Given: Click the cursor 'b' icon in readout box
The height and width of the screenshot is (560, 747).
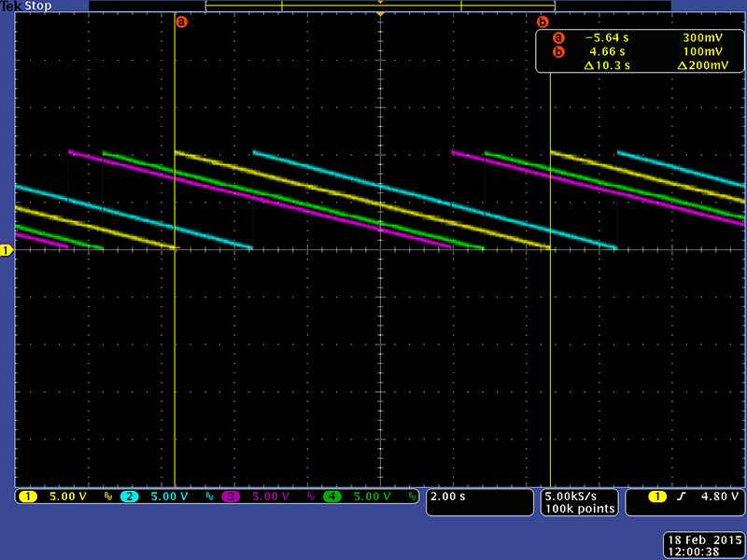Looking at the screenshot, I should [559, 51].
